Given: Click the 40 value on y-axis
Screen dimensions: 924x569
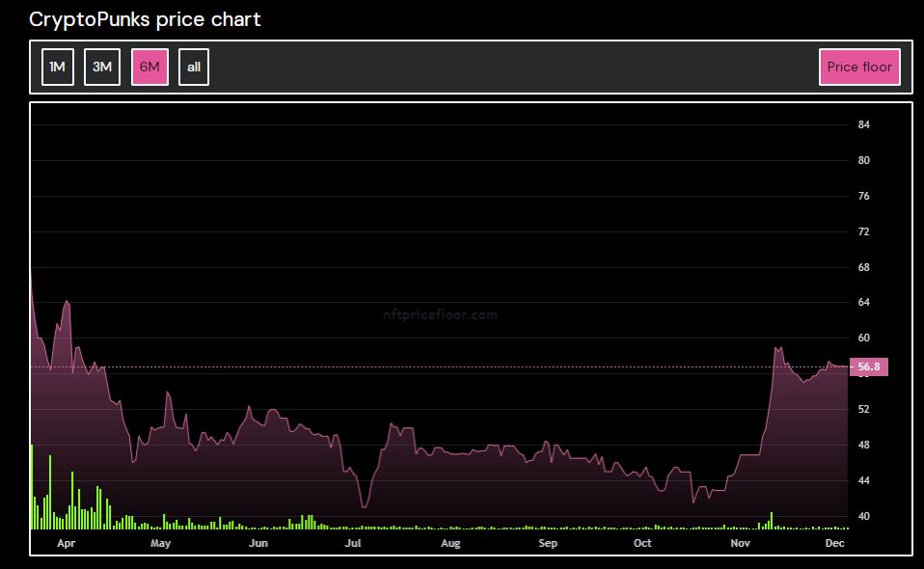Looking at the screenshot, I should (x=863, y=517).
